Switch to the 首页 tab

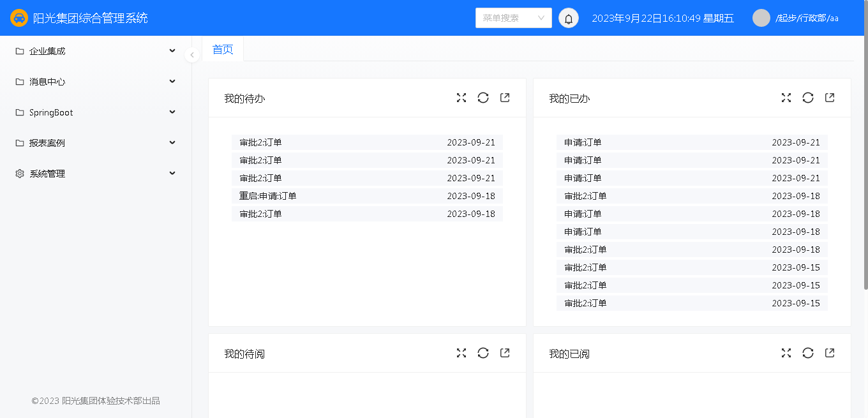pos(223,50)
